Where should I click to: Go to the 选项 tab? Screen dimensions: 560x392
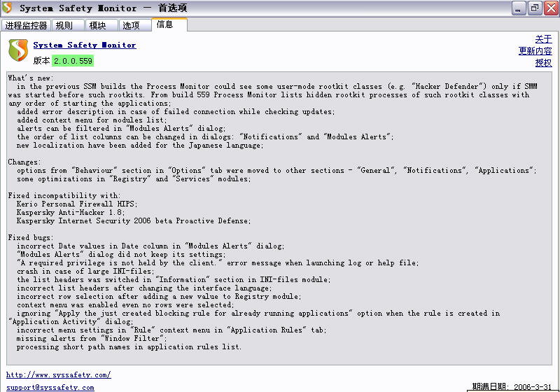tap(134, 25)
